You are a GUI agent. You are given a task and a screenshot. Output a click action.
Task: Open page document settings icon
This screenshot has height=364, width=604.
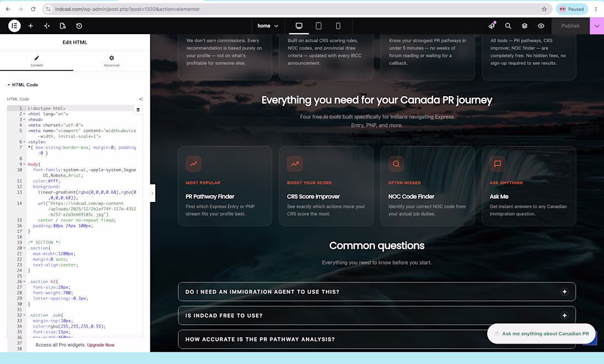click(63, 26)
